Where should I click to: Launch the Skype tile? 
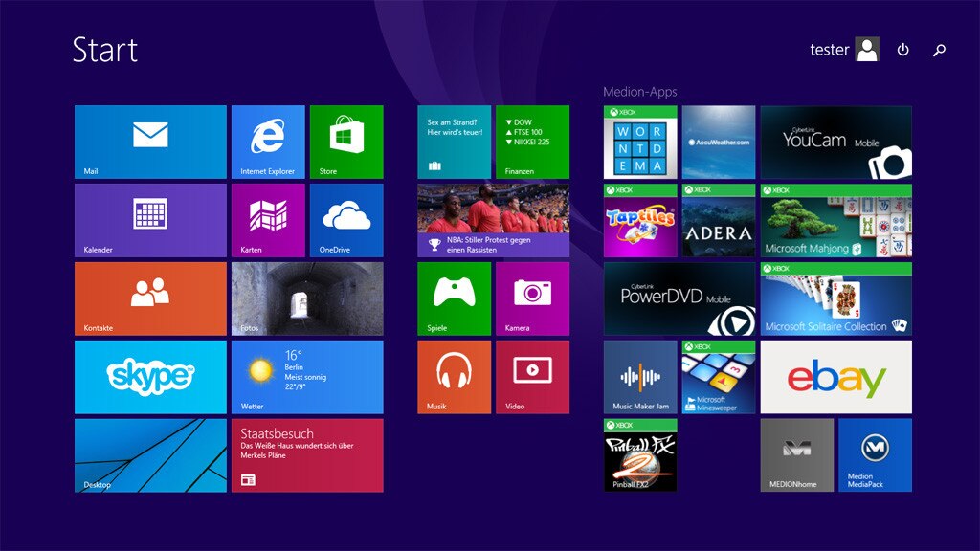[x=150, y=377]
